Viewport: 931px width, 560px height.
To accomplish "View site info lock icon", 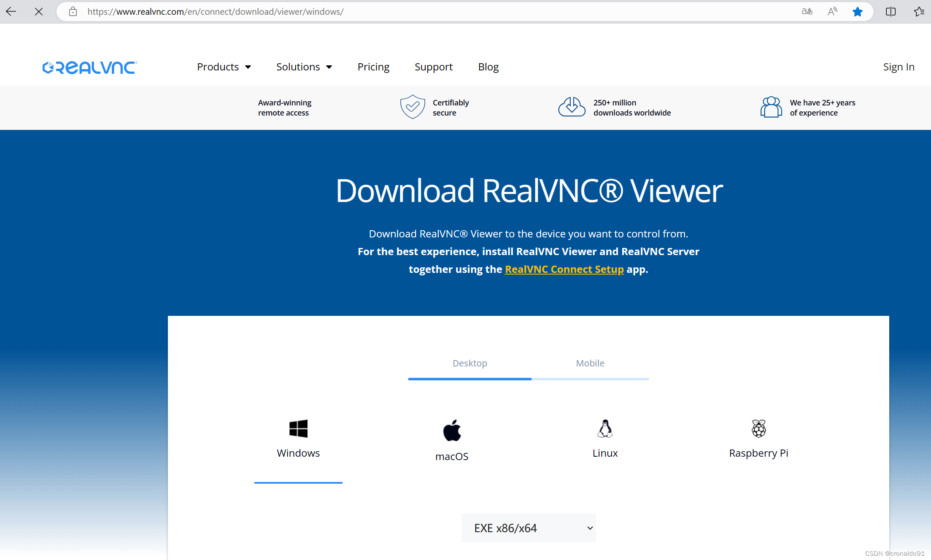I will point(73,12).
